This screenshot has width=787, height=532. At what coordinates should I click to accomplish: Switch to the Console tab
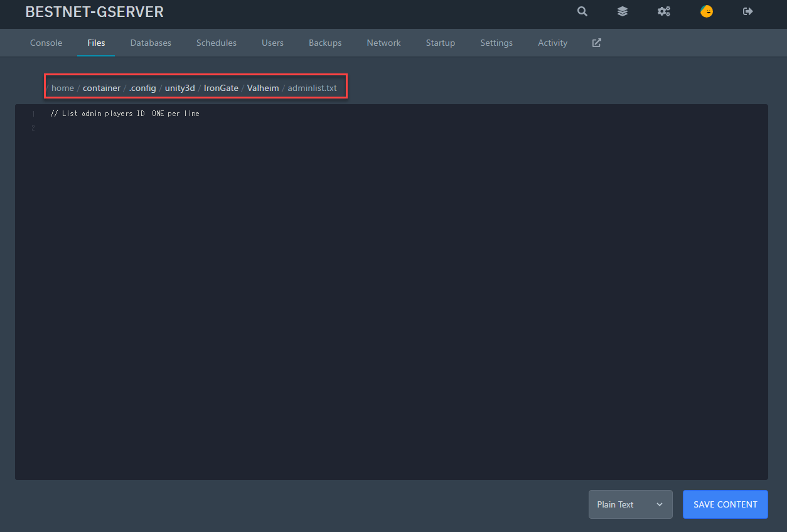46,43
